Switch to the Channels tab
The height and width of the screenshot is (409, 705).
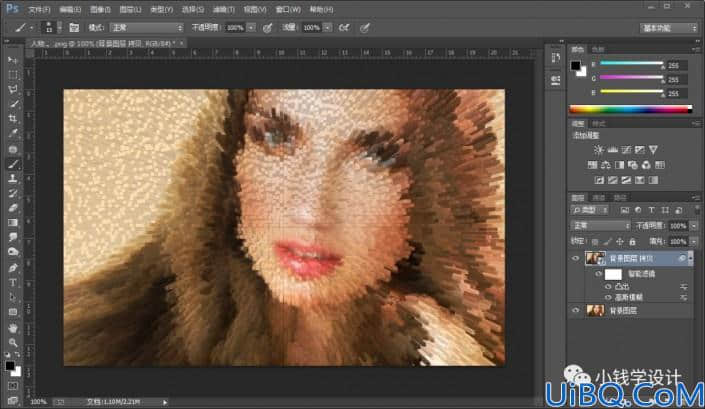(x=598, y=198)
